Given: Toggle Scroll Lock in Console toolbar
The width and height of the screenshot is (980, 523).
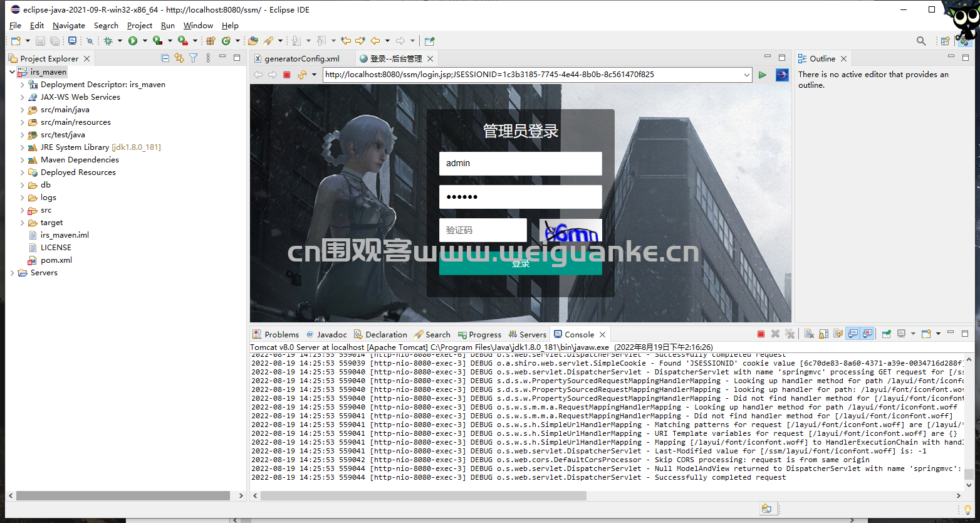Looking at the screenshot, I should point(823,334).
